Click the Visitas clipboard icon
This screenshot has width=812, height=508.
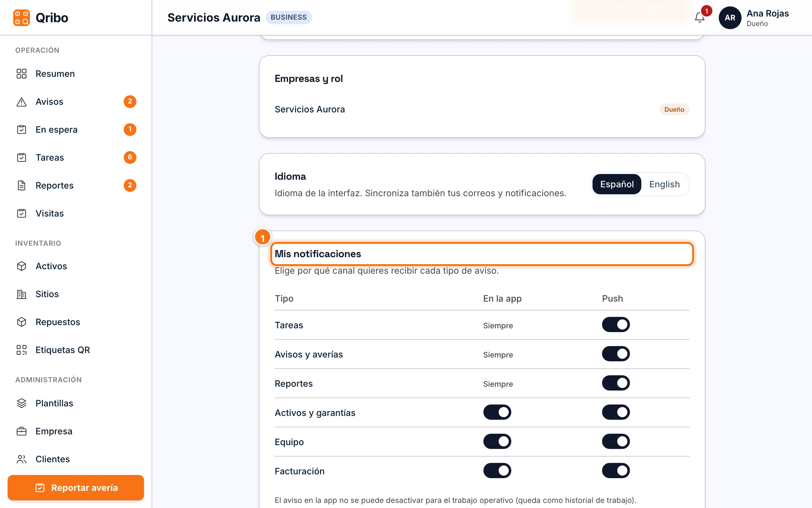pyautogui.click(x=22, y=213)
